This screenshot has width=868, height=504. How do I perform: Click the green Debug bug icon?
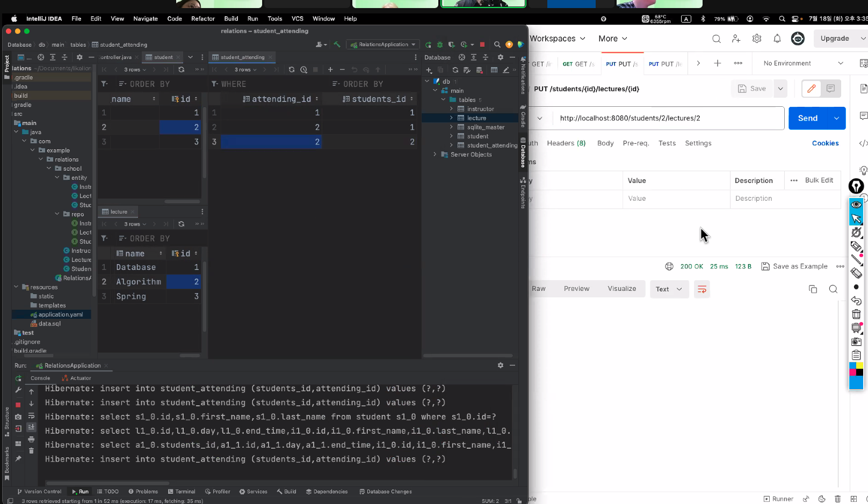point(440,45)
